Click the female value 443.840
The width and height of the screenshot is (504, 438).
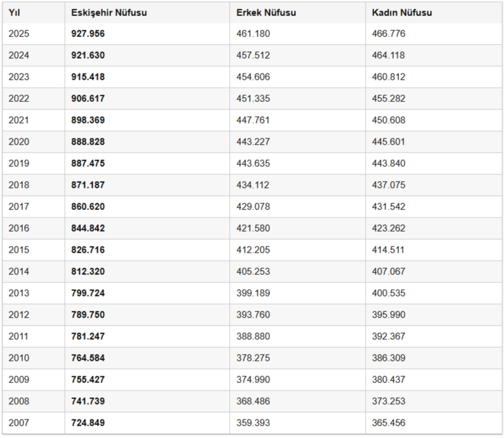(x=388, y=163)
